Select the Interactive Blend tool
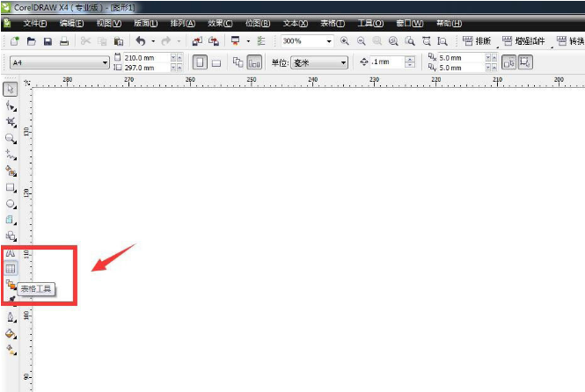This screenshot has width=585, height=392. [11, 284]
